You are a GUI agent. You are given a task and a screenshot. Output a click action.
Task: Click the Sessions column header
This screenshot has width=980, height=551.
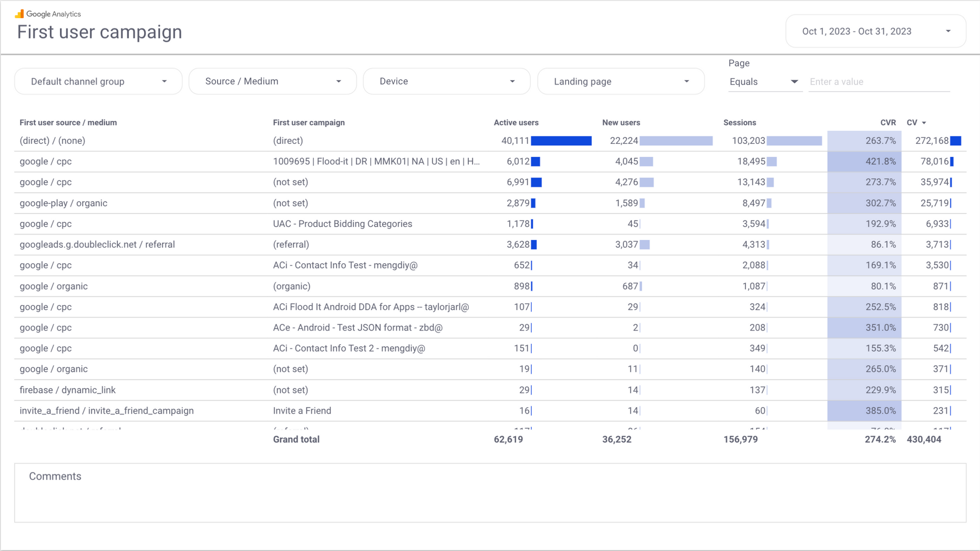(x=739, y=123)
